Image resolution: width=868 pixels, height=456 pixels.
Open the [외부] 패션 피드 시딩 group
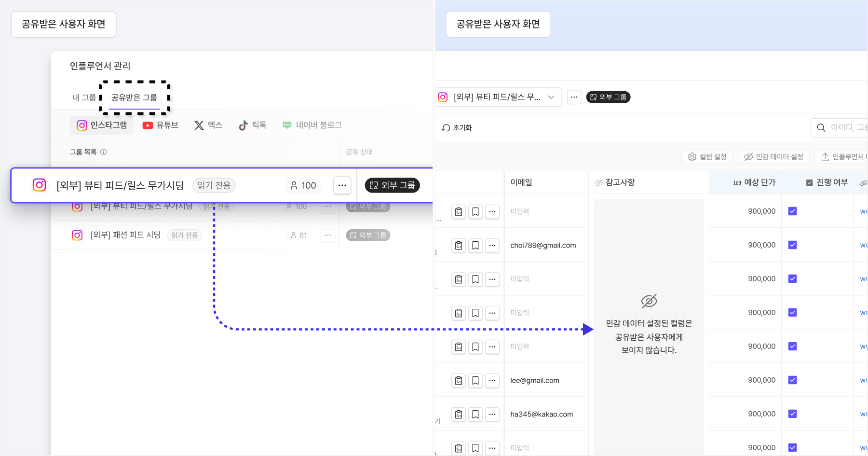tap(125, 235)
